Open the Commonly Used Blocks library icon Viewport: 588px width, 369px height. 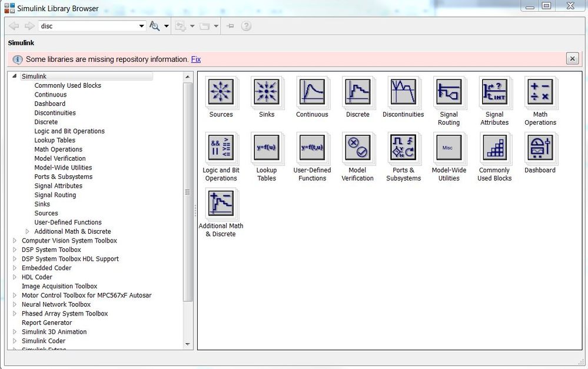click(494, 147)
